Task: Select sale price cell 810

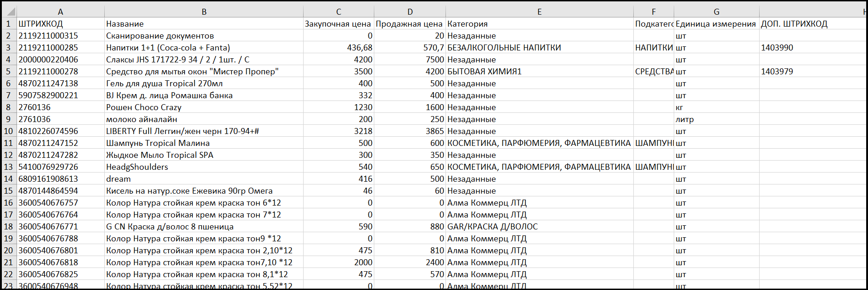Action: (x=410, y=250)
